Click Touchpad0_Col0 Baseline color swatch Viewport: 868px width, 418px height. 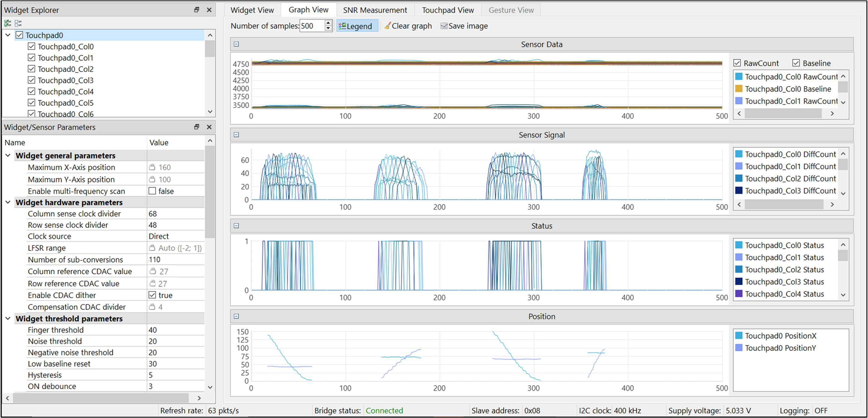pos(739,89)
